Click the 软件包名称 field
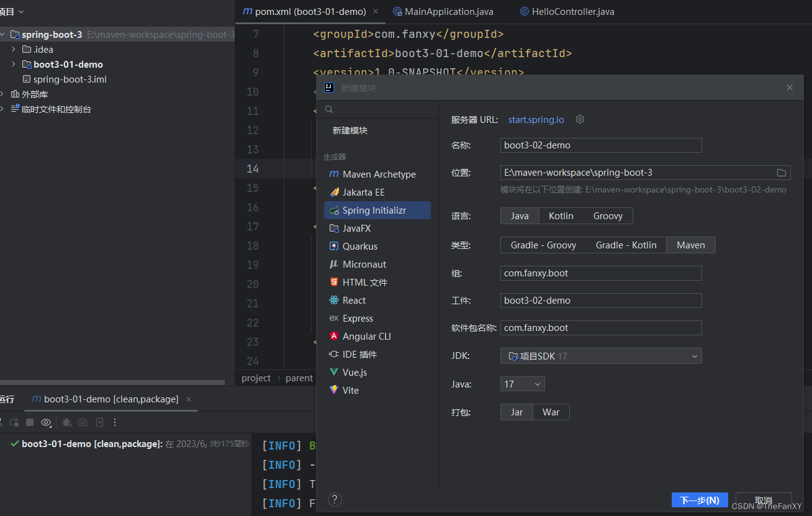Viewport: 812px width, 516px height. 601,328
